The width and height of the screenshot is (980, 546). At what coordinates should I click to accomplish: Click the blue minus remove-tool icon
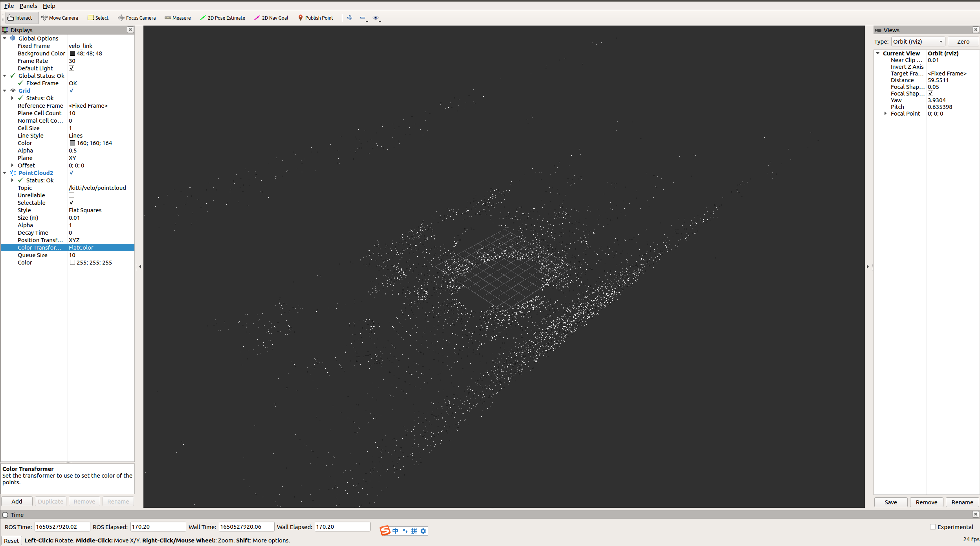click(x=362, y=18)
